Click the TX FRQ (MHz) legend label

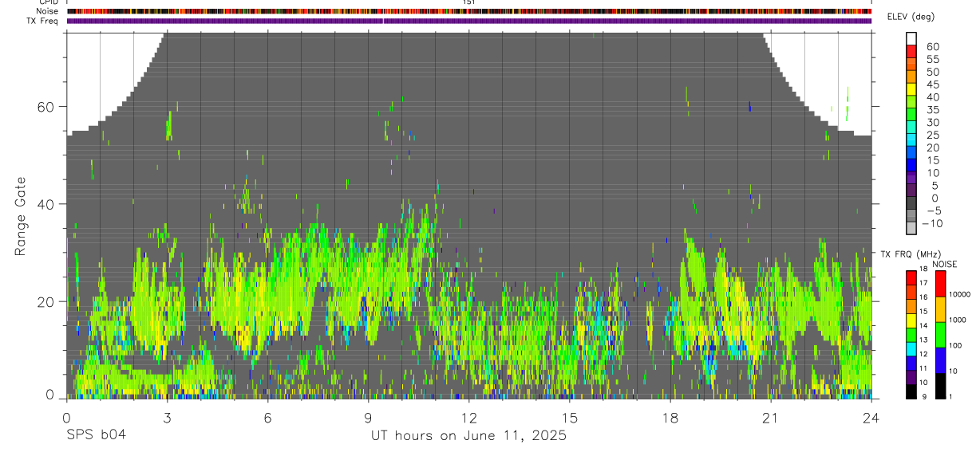coord(912,254)
